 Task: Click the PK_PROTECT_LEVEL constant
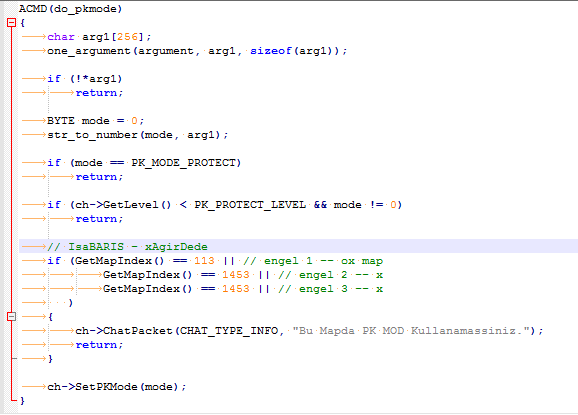pyautogui.click(x=250, y=205)
